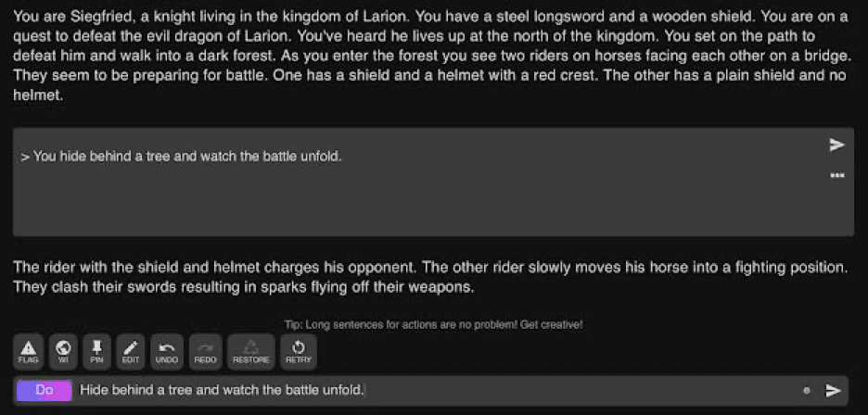The image size is (868, 415).
Task: Click the Flag warning icon
Action: pyautogui.click(x=28, y=351)
